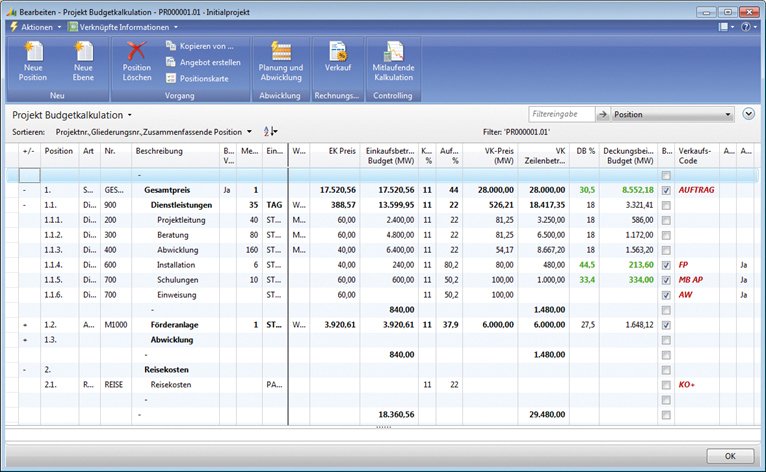The height and width of the screenshot is (472, 766).
Task: Toggle the sort order A-Z icon
Action: [x=270, y=131]
